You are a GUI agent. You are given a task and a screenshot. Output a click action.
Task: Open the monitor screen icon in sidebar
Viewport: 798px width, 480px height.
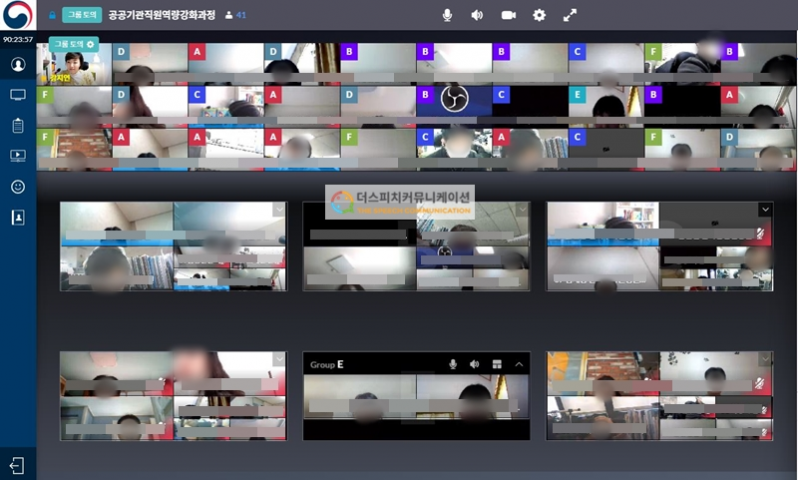tap(18, 95)
